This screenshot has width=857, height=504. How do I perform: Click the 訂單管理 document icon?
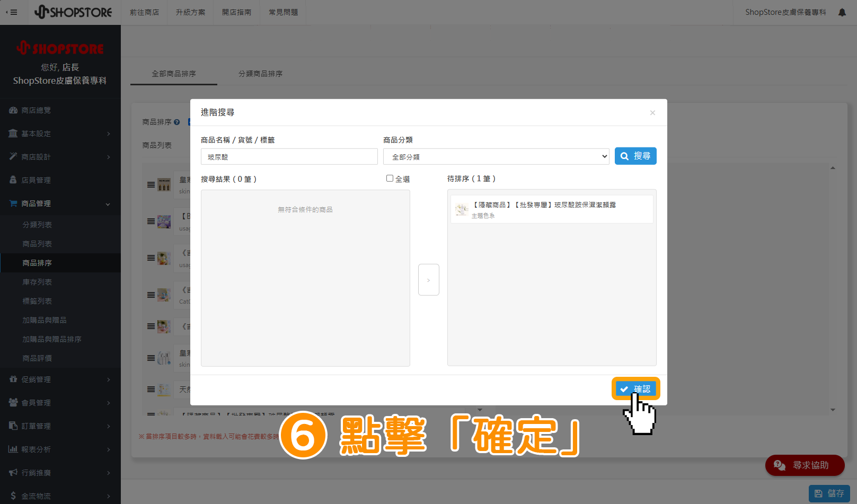13,426
